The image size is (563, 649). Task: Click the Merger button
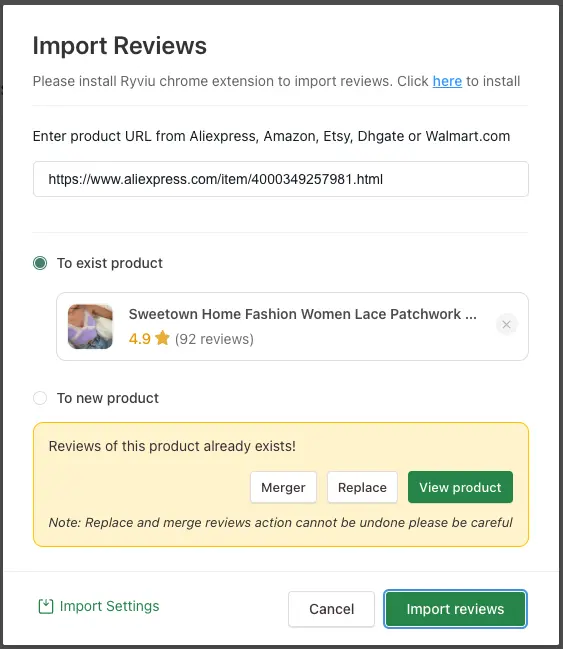click(283, 487)
